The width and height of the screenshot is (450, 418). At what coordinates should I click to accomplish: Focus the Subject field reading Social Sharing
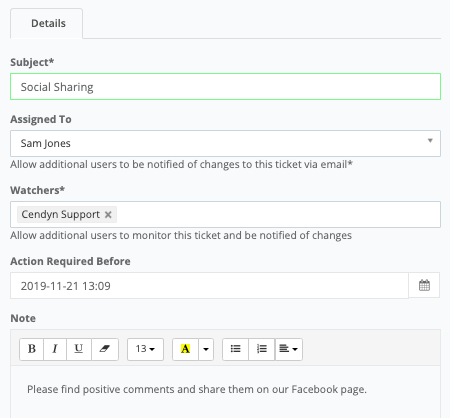[x=225, y=87]
